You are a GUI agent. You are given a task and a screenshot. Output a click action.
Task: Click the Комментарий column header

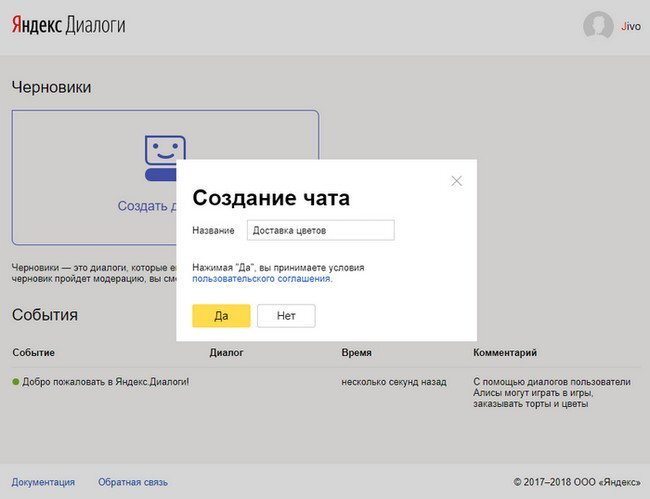(x=505, y=353)
